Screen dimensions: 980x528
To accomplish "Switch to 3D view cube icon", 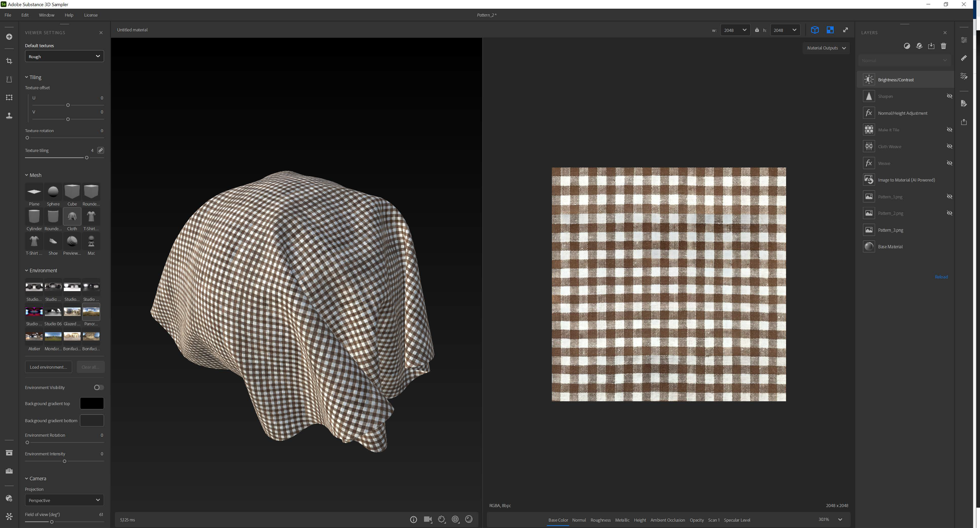I will coord(815,30).
